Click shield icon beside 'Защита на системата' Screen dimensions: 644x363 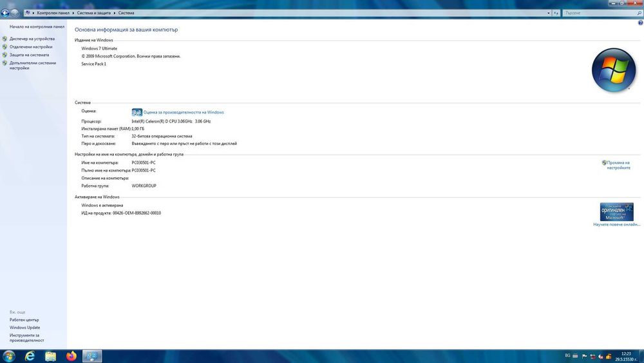(x=5, y=55)
